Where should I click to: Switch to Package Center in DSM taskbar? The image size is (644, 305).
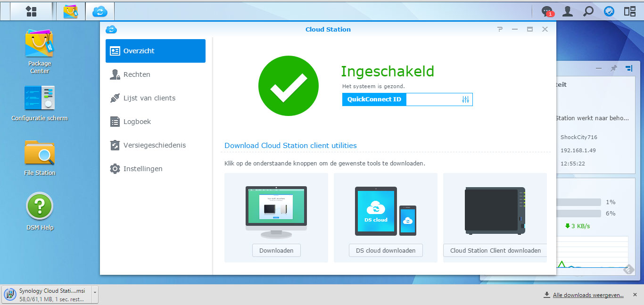point(71,11)
